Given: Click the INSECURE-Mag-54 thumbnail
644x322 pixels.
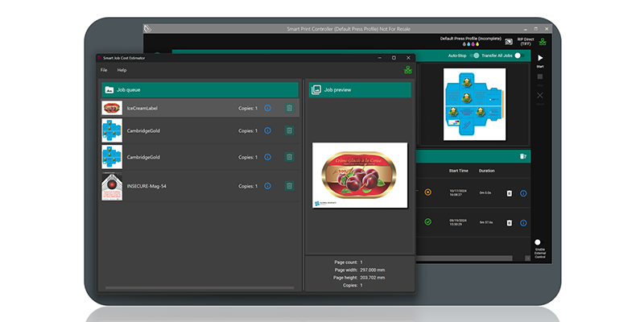Looking at the screenshot, I should coord(112,186).
